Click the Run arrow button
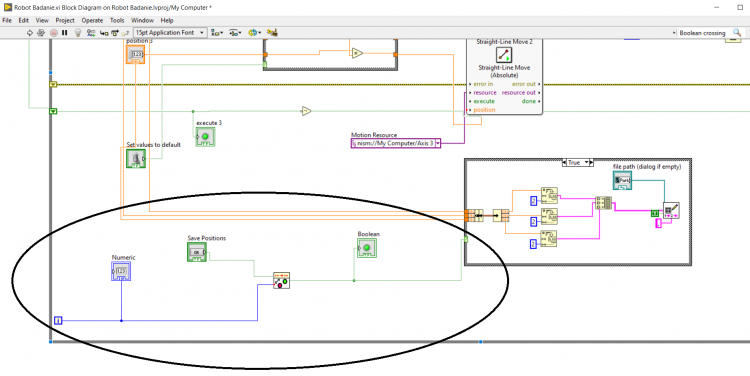 tap(30, 33)
